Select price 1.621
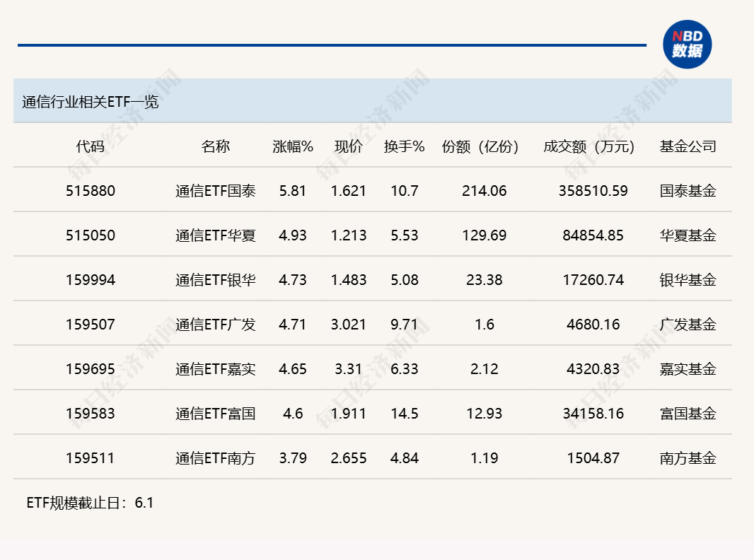 tap(349, 191)
